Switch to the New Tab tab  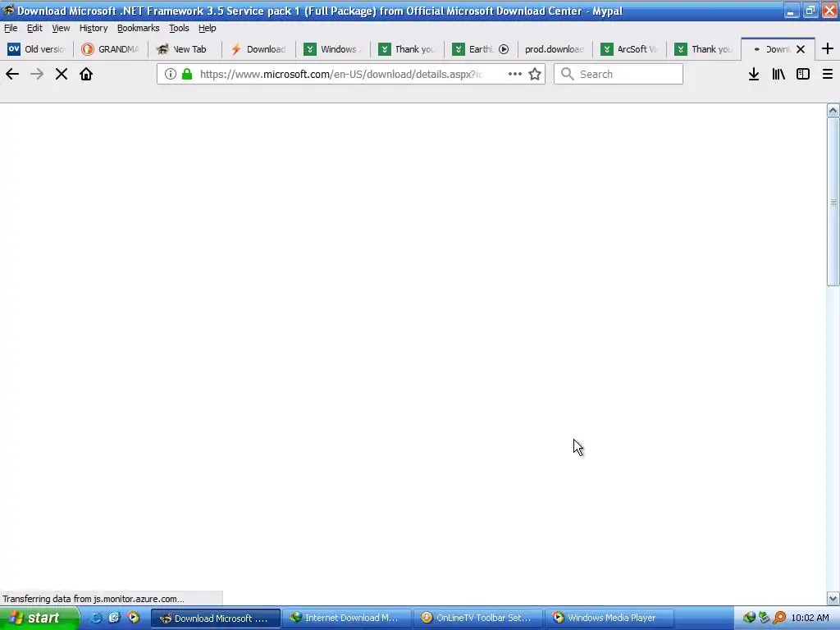[x=185, y=49]
